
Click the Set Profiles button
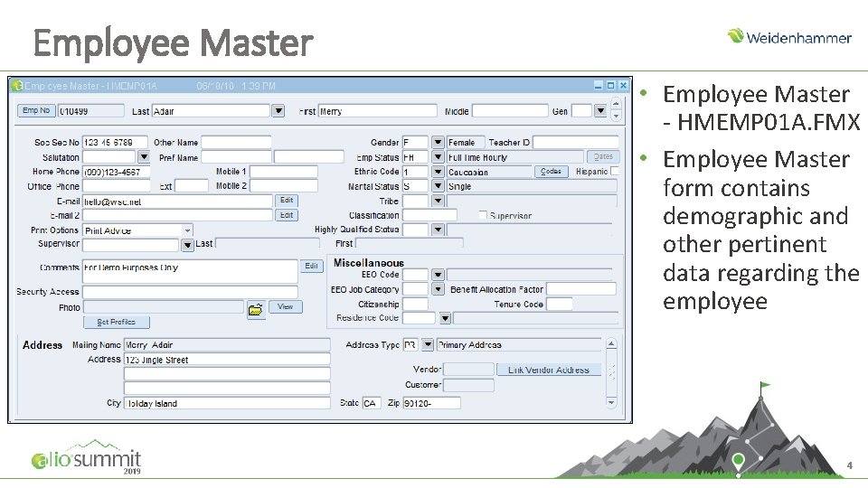pyautogui.click(x=117, y=322)
